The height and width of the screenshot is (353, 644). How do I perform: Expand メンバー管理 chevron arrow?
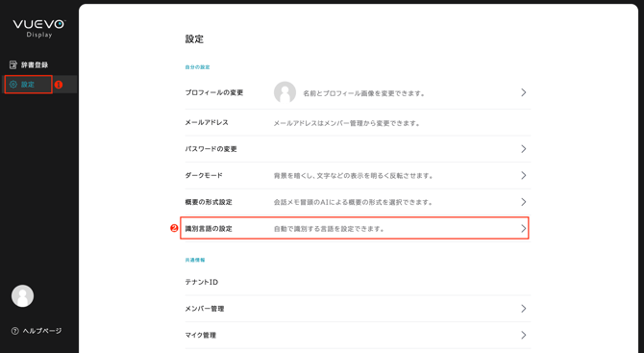click(x=523, y=308)
